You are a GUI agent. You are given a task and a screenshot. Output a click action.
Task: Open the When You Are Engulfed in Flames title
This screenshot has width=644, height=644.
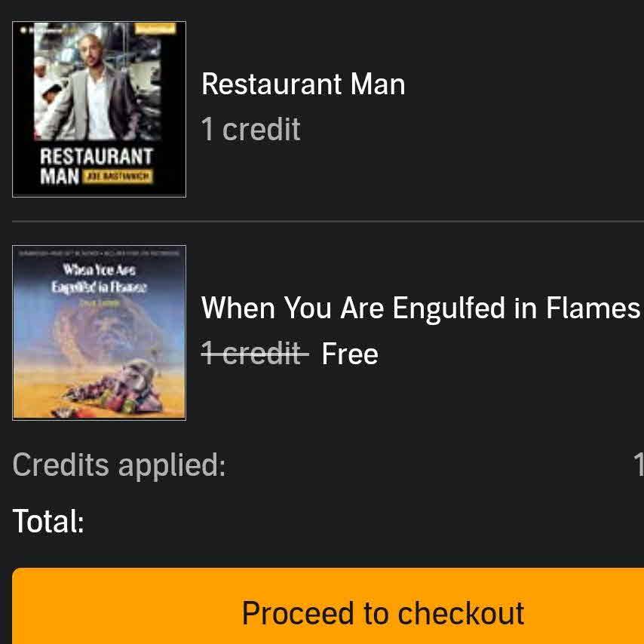coord(420,308)
